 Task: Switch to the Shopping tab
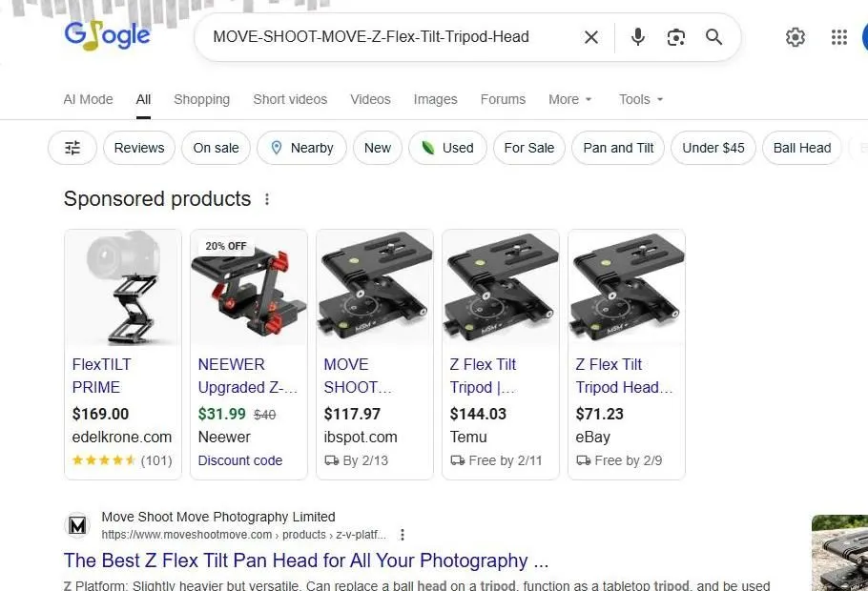[x=201, y=99]
